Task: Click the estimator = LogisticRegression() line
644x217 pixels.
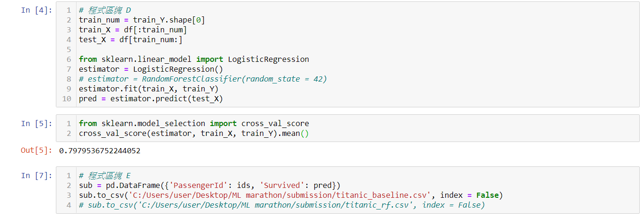Action: pyautogui.click(x=151, y=69)
